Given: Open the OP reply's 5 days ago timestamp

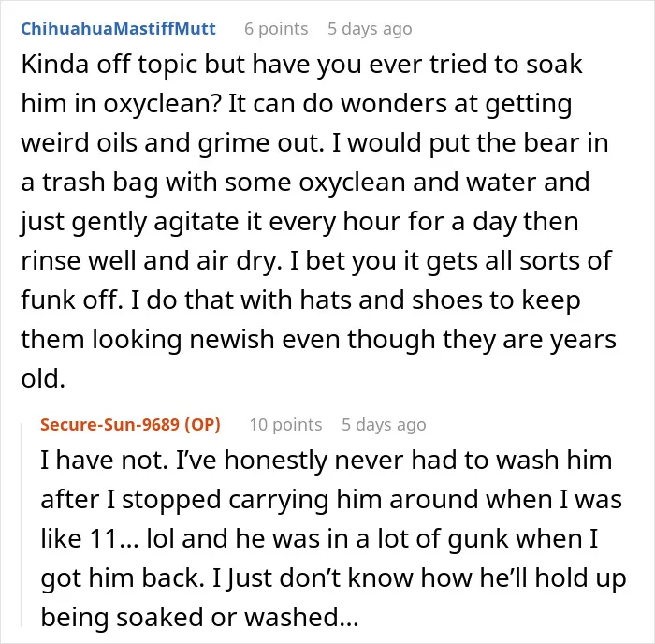Looking at the screenshot, I should click(x=384, y=425).
